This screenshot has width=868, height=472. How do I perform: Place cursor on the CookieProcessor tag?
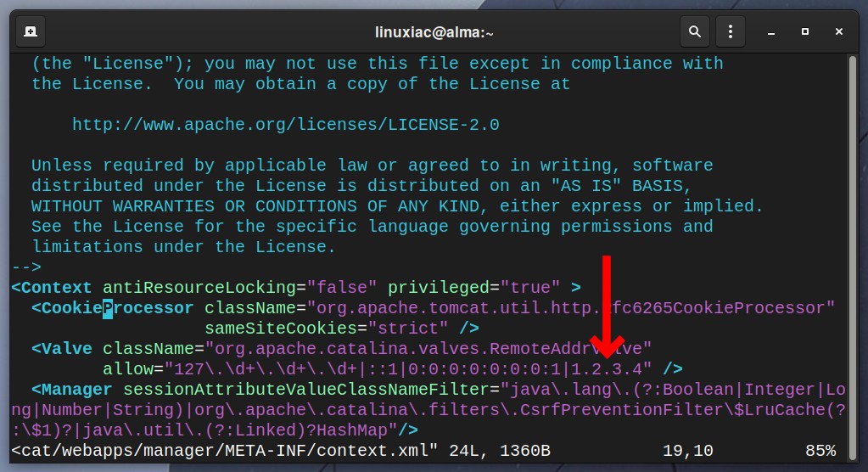[x=112, y=308]
